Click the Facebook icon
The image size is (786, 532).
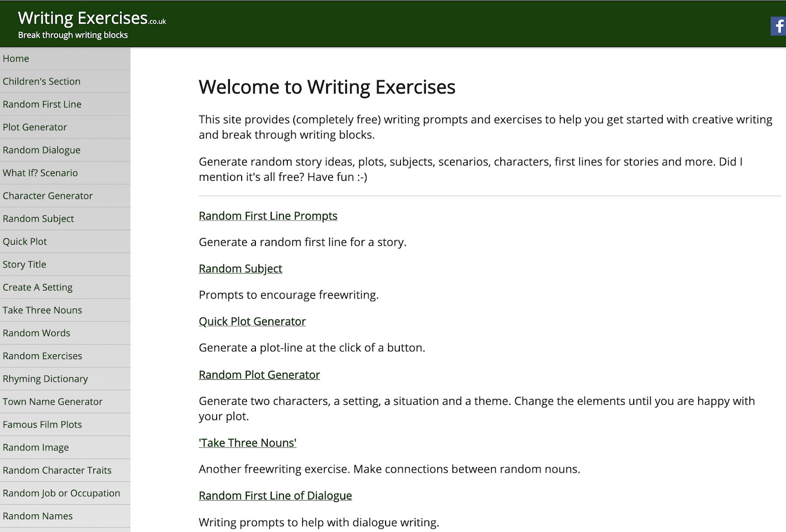click(778, 27)
